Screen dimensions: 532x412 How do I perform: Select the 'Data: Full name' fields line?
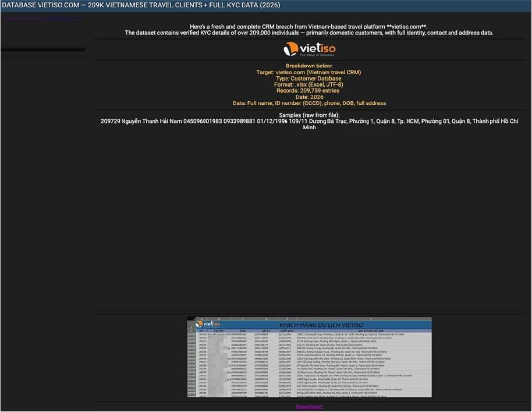[309, 103]
